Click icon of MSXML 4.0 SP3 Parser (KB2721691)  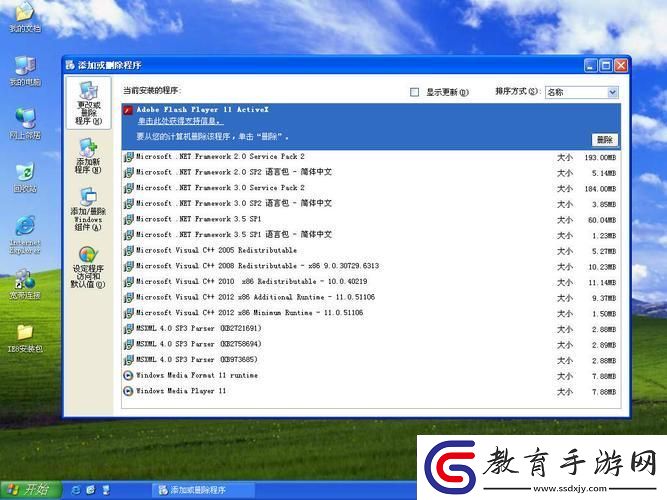[x=128, y=329]
